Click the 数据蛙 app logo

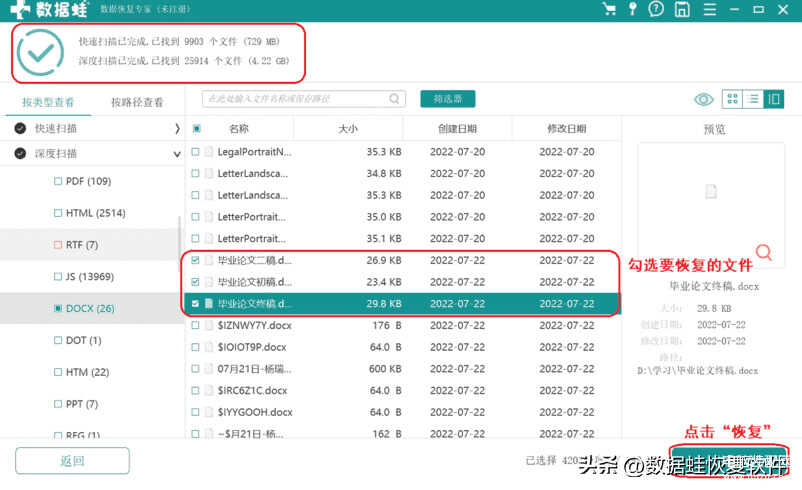click(50, 9)
